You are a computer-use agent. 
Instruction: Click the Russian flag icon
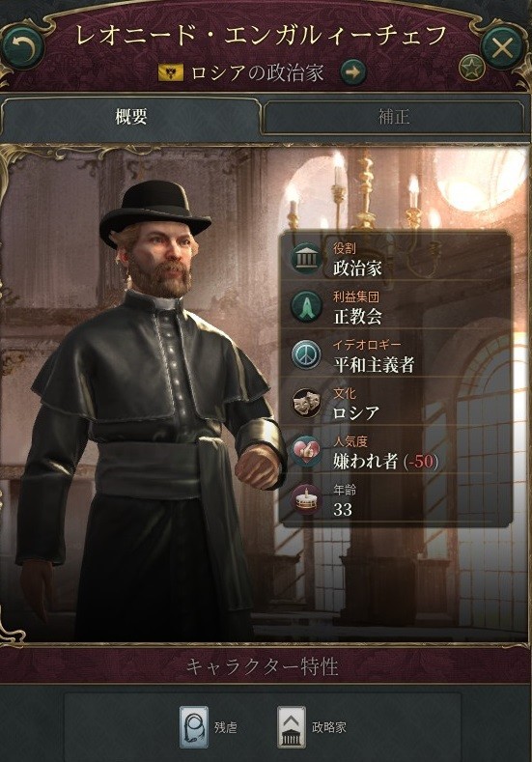coord(171,72)
